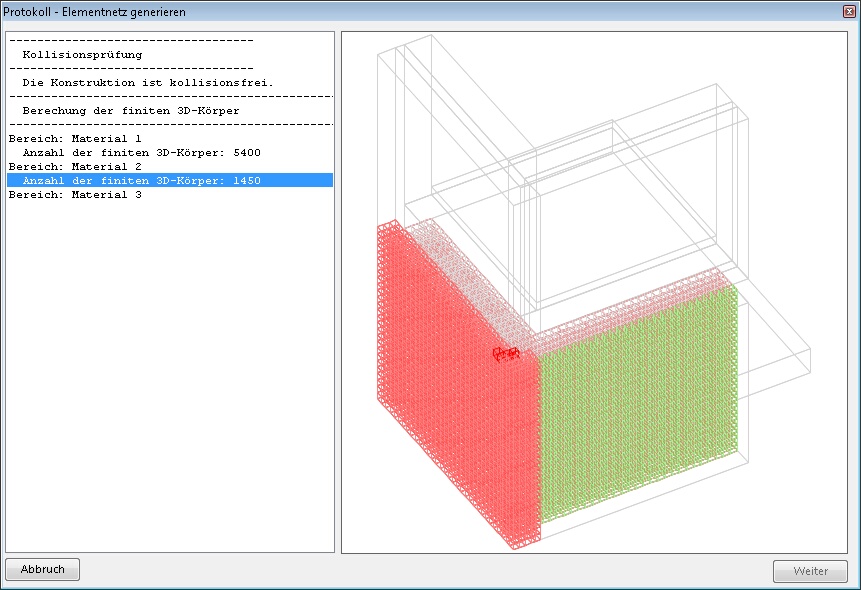Select the 'Bereich: Material 1' line
The width and height of the screenshot is (861, 590).
pos(170,138)
